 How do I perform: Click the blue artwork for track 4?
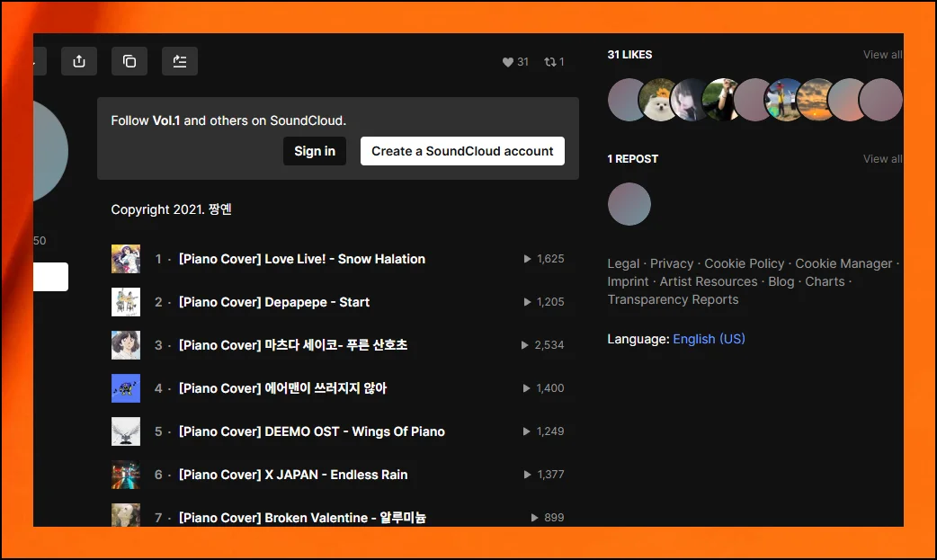tap(126, 388)
